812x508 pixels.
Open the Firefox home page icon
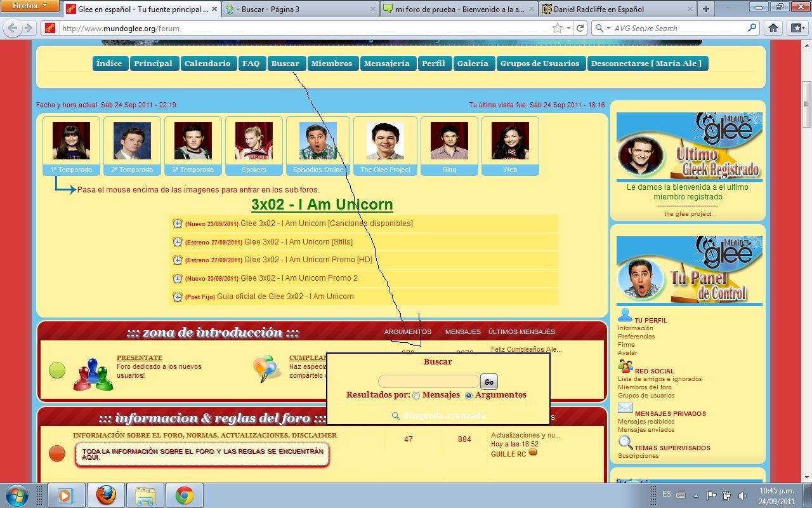tap(773, 28)
